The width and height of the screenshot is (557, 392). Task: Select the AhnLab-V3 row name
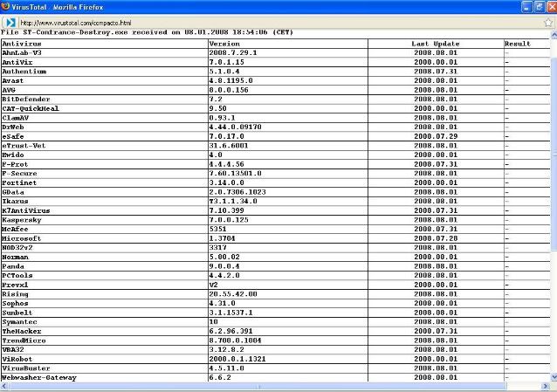(x=22, y=53)
